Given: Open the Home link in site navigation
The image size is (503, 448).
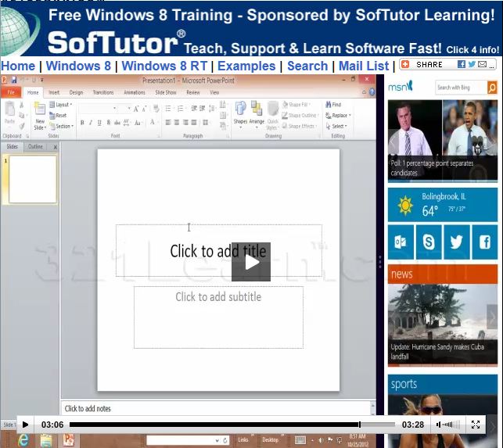Looking at the screenshot, I should pyautogui.click(x=18, y=66).
